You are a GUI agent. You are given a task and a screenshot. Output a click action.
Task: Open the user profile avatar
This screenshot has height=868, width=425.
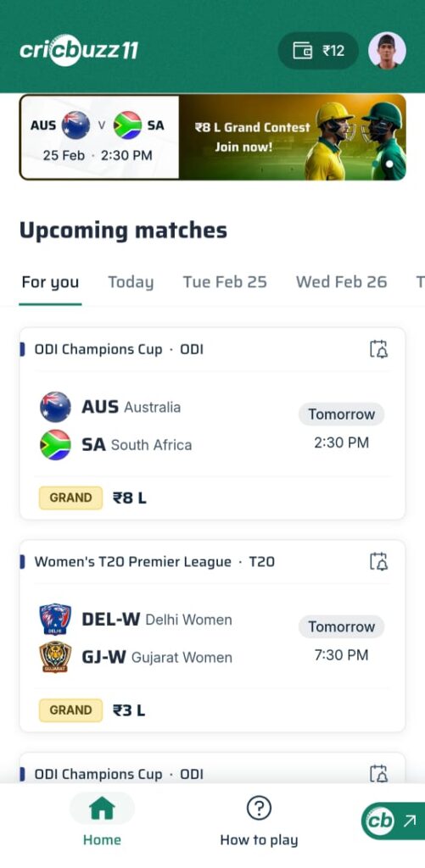coord(388,50)
